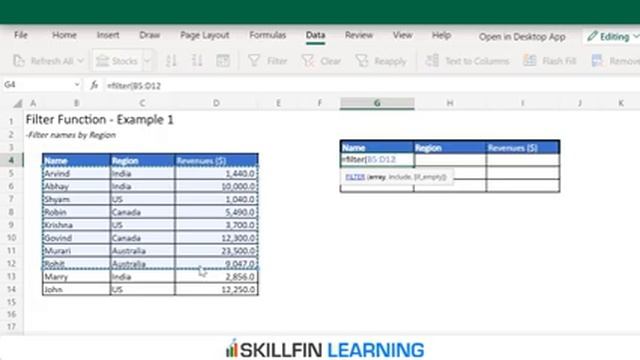This screenshot has width=640, height=360.
Task: Click Australia cell in Murari's row
Action: [x=142, y=251]
